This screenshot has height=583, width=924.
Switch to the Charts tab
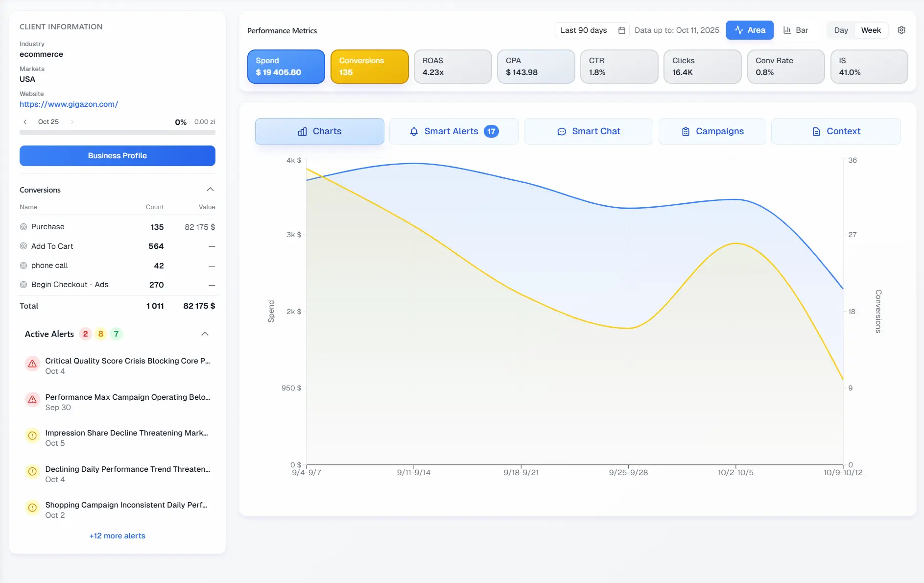tap(319, 131)
